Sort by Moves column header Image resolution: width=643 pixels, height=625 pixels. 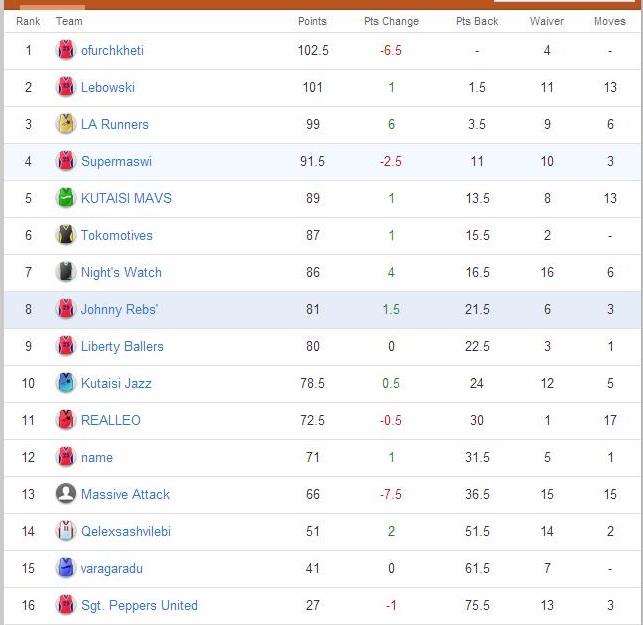[610, 21]
